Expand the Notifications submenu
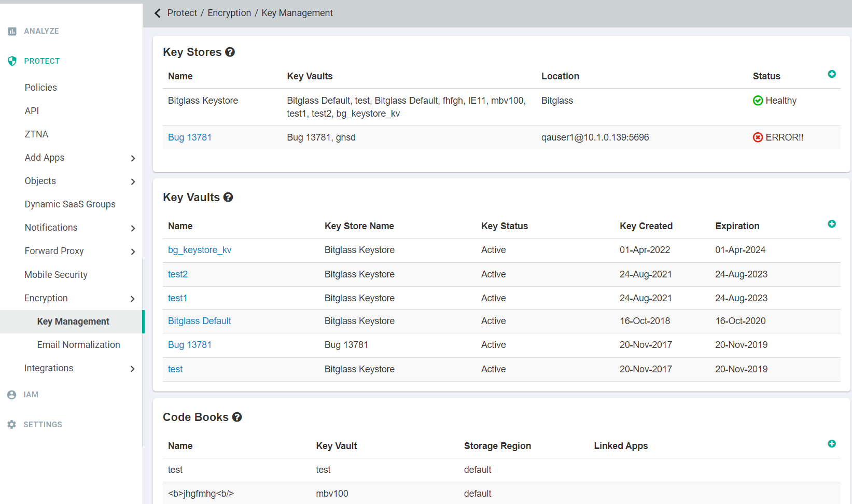The image size is (852, 504). (133, 228)
